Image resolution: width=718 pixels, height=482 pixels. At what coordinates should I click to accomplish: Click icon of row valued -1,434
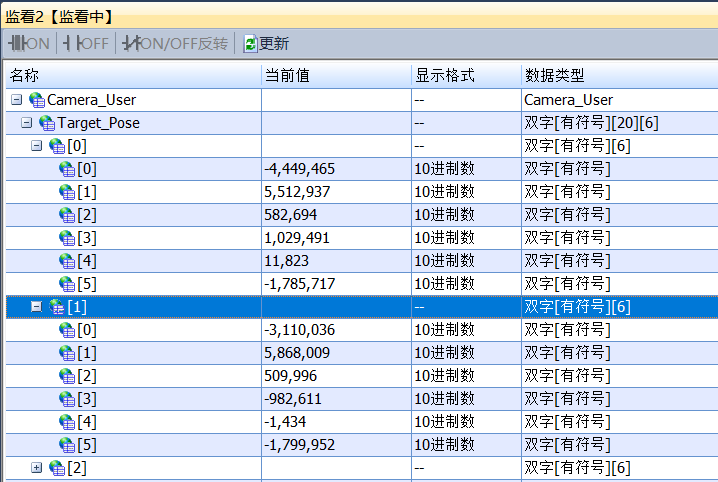pyautogui.click(x=67, y=422)
